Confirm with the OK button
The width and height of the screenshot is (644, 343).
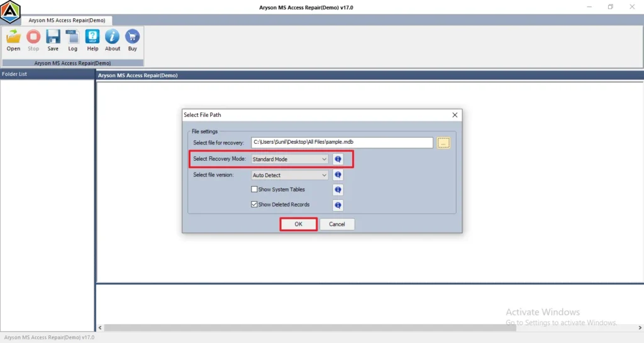(x=298, y=224)
